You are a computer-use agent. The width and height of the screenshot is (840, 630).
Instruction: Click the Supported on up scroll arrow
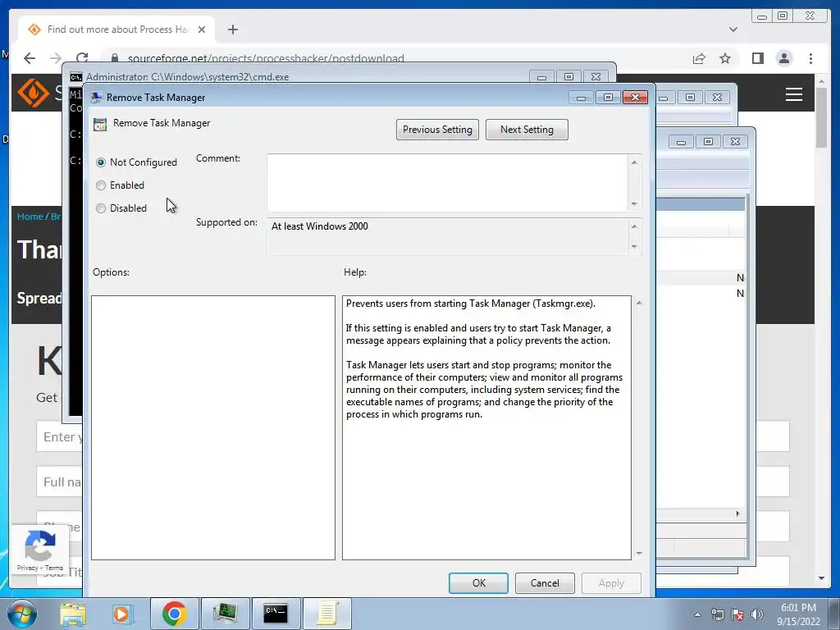[634, 226]
